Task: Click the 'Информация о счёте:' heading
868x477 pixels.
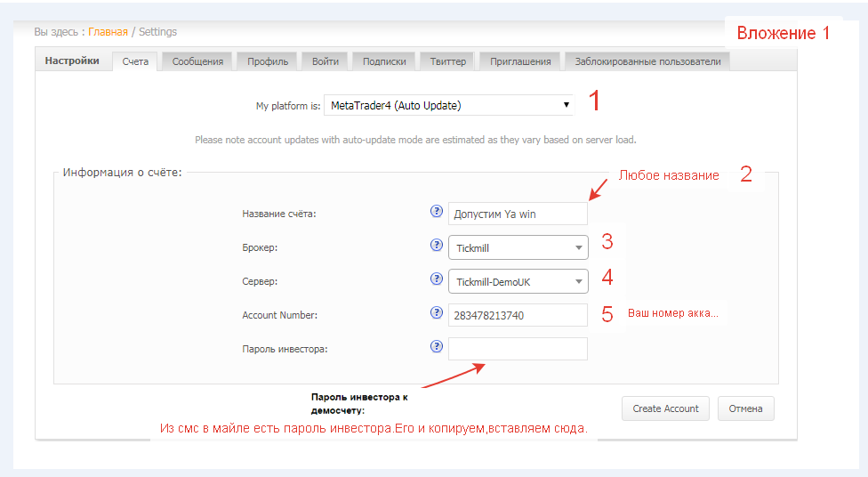Action: tap(123, 173)
